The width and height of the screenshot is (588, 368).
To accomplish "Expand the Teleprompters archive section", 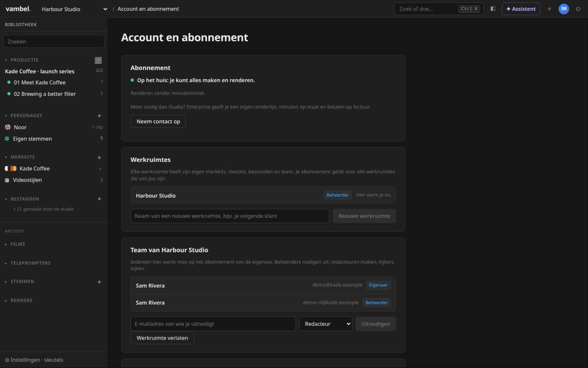I will (x=28, y=263).
